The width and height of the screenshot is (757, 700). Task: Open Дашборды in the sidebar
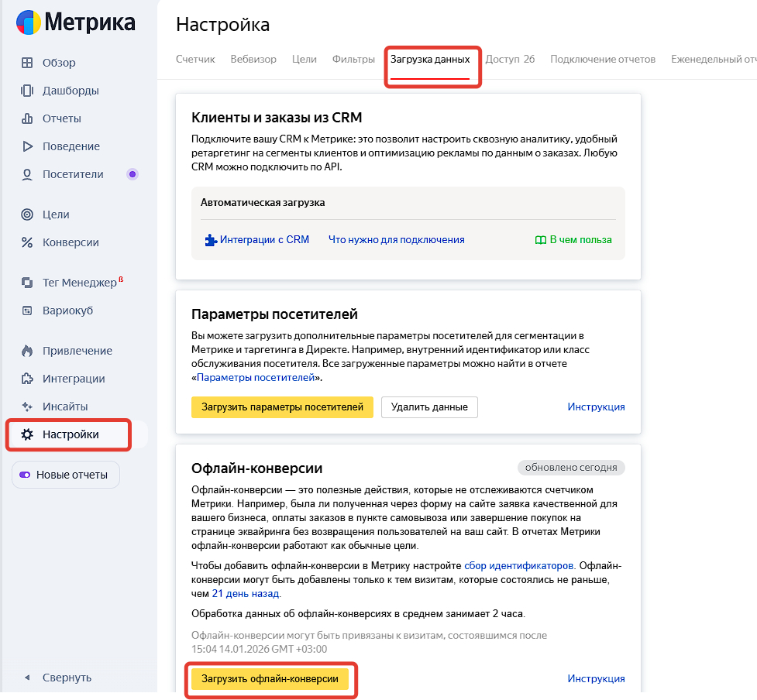pos(71,91)
